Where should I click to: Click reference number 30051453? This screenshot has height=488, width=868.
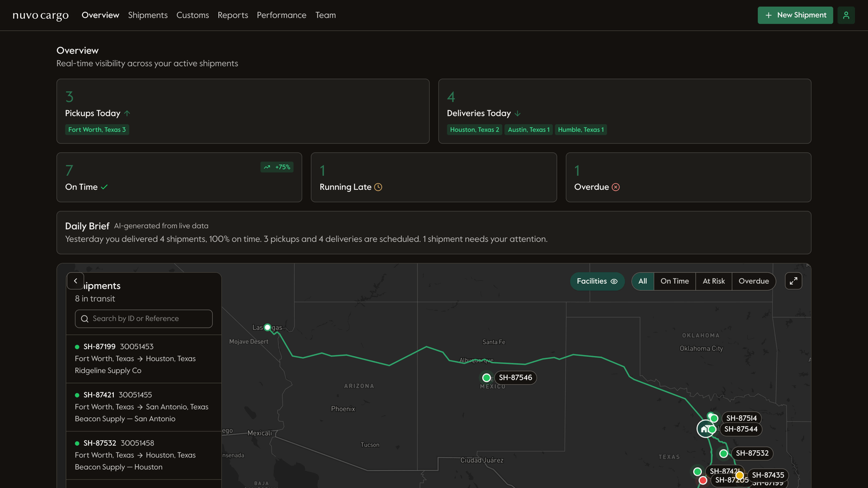(x=137, y=347)
